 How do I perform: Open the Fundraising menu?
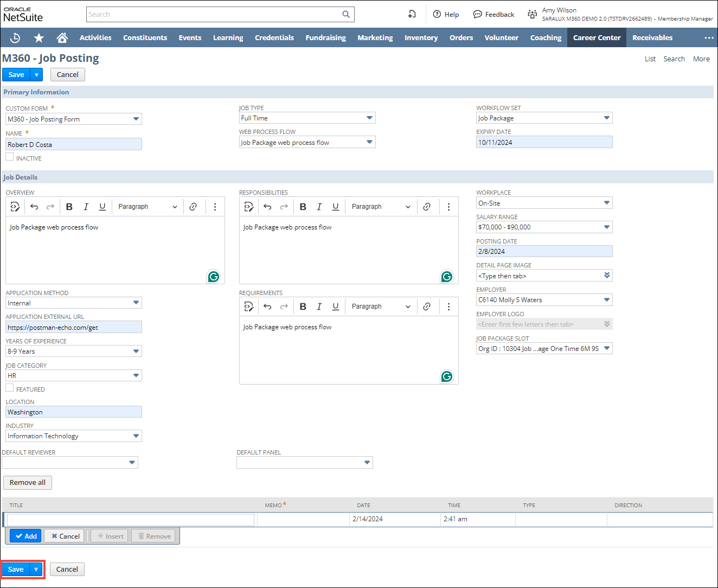tap(325, 37)
